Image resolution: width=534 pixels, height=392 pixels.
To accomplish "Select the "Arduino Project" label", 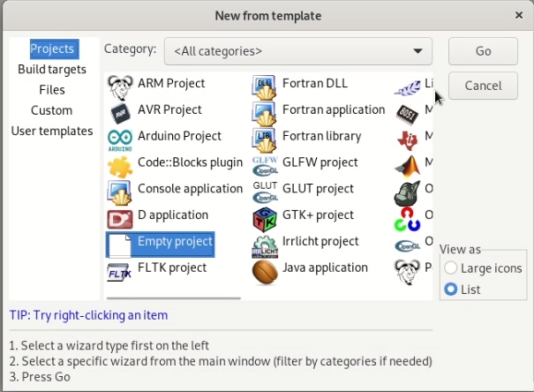I will [179, 136].
